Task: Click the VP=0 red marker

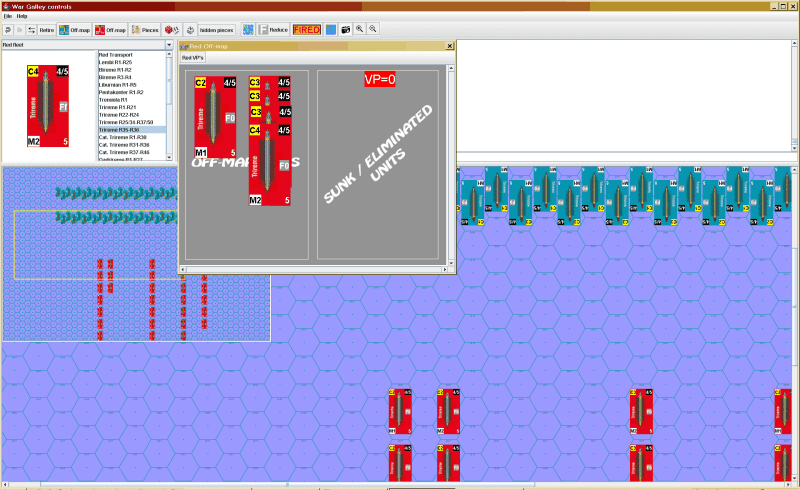Action: (x=380, y=79)
